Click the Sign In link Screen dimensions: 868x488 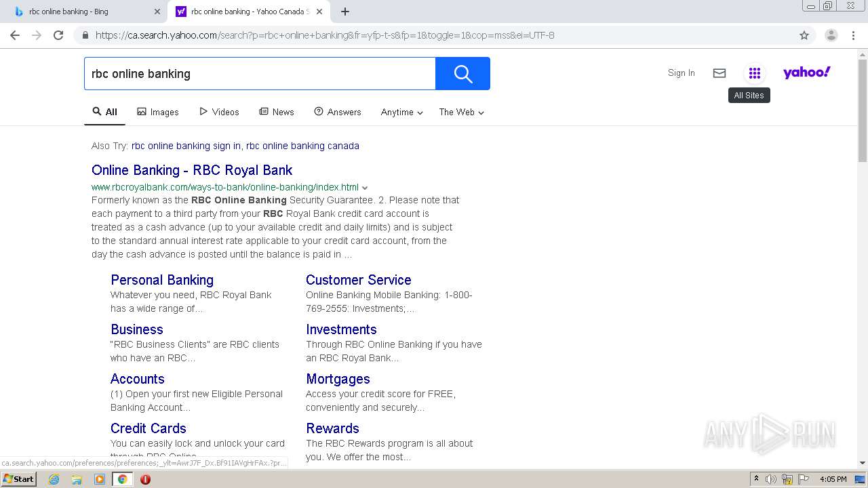pos(681,73)
